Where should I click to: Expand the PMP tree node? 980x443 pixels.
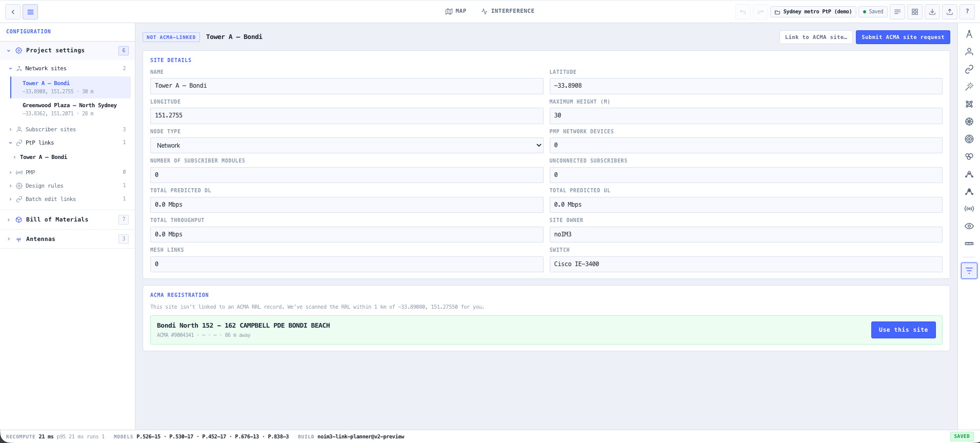(x=10, y=172)
